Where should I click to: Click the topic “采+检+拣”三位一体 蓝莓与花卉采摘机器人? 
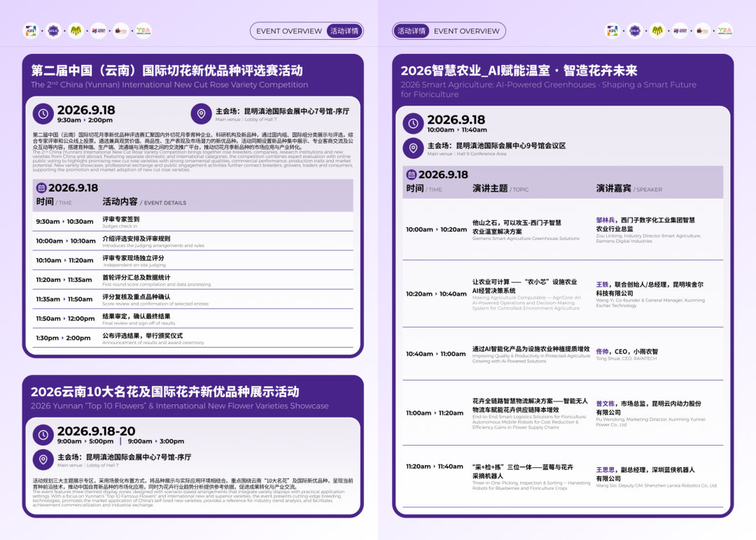(523, 471)
